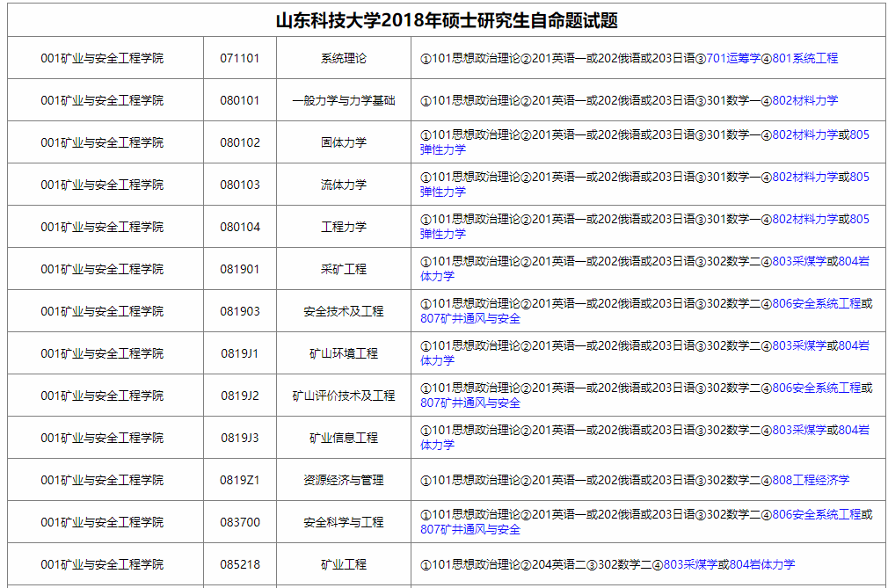
Task: Click 001矿业与安全工程学院 in the 085218 row
Action: (x=102, y=564)
